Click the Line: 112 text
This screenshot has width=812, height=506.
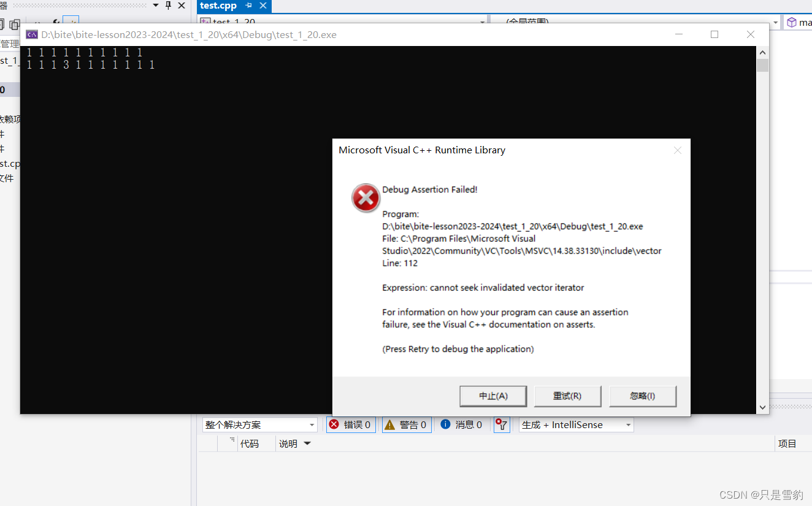pyautogui.click(x=400, y=263)
